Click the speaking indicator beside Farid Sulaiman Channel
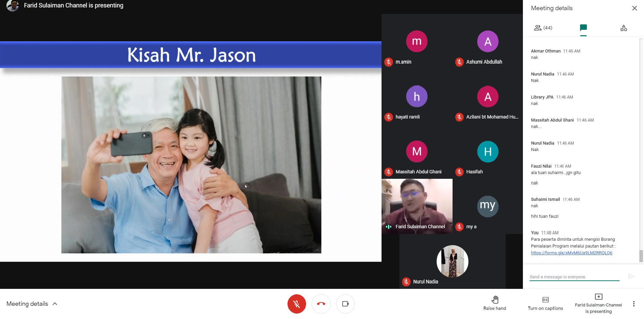The width and height of the screenshot is (644, 319). click(x=389, y=227)
